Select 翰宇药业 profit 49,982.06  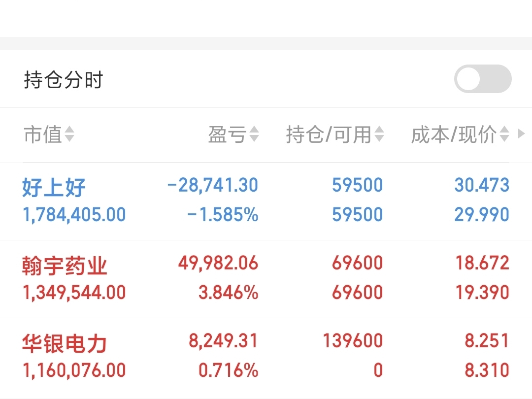[x=218, y=263]
